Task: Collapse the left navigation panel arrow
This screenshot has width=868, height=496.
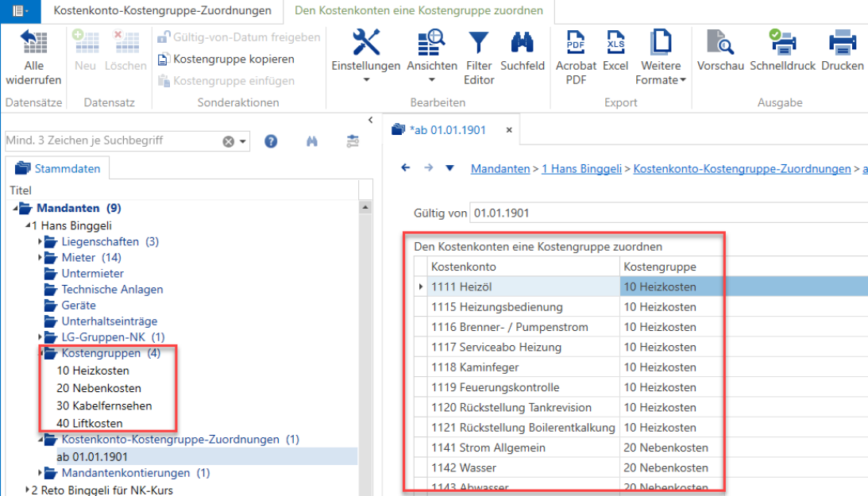Action: coord(370,120)
